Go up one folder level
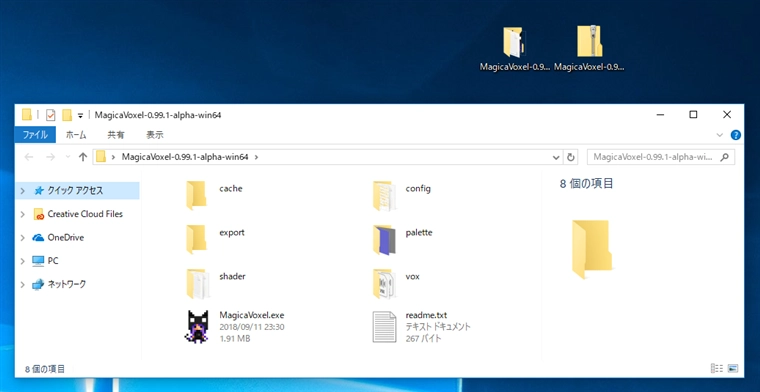The width and height of the screenshot is (760, 392). (x=83, y=157)
